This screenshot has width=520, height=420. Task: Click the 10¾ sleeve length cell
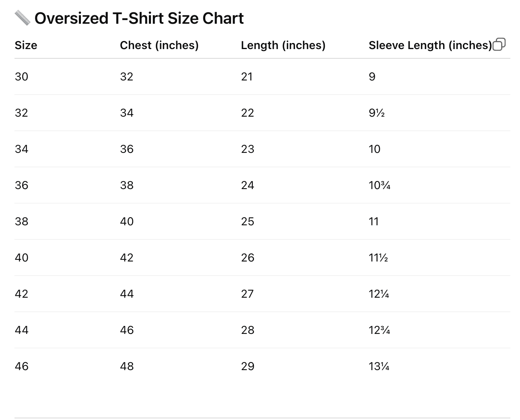tap(380, 185)
